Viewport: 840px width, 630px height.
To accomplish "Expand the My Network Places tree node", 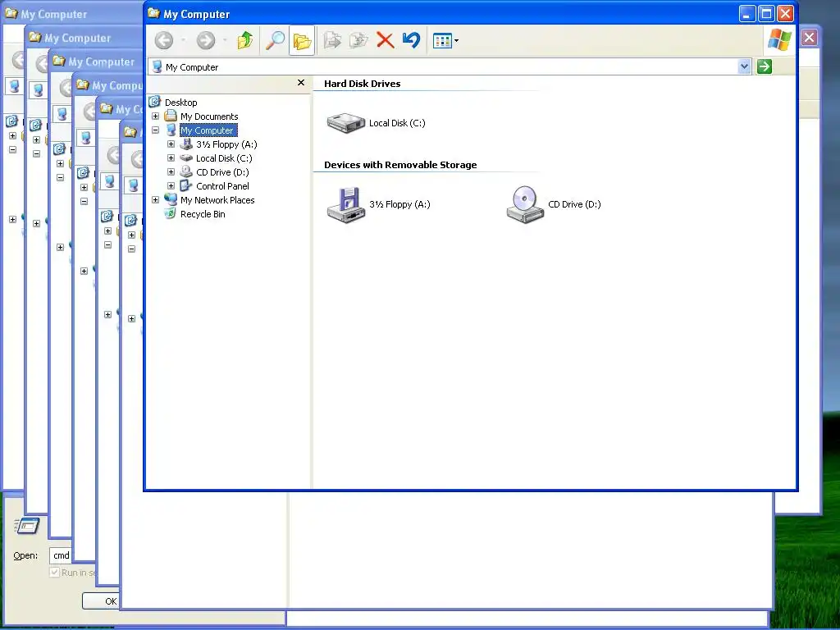I will pos(155,200).
